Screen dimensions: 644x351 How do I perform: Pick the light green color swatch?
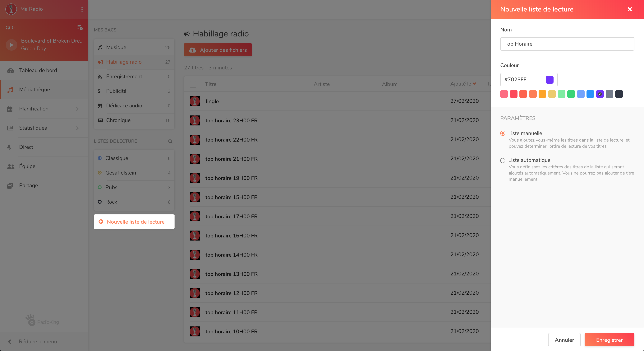click(562, 94)
